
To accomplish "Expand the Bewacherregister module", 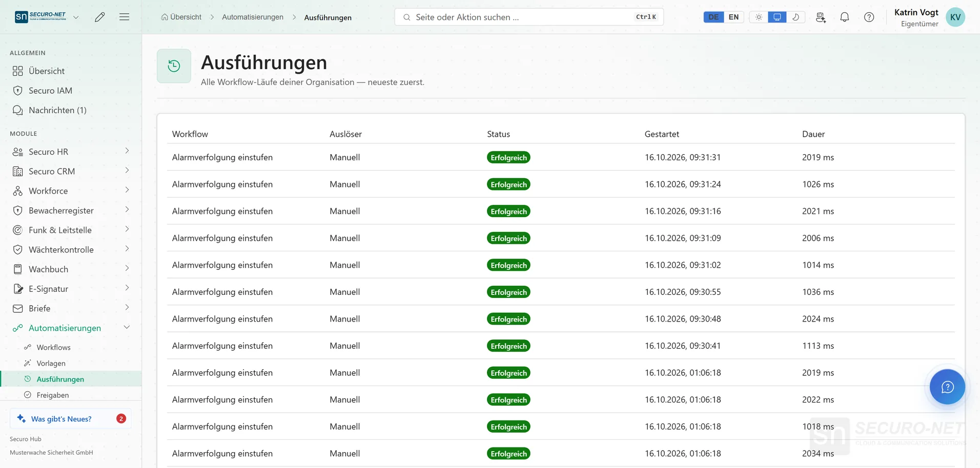I will point(127,209).
